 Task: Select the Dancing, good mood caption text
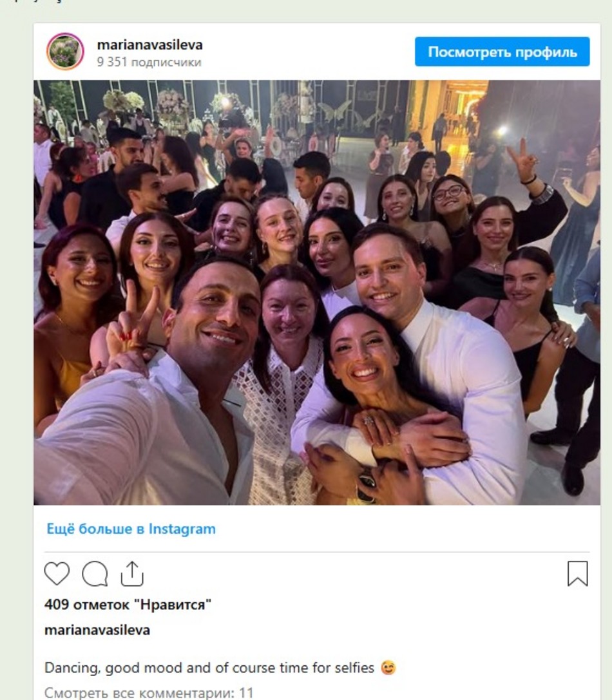[x=209, y=668]
